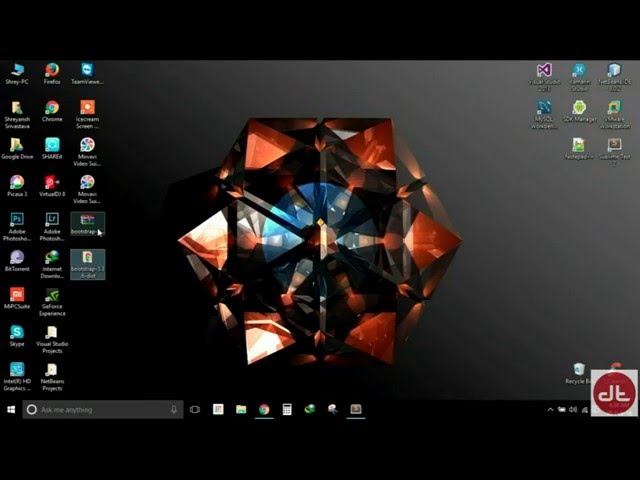Open the TeamViewer desktop shortcut
Viewport: 640px width, 480px height.
pos(87,74)
